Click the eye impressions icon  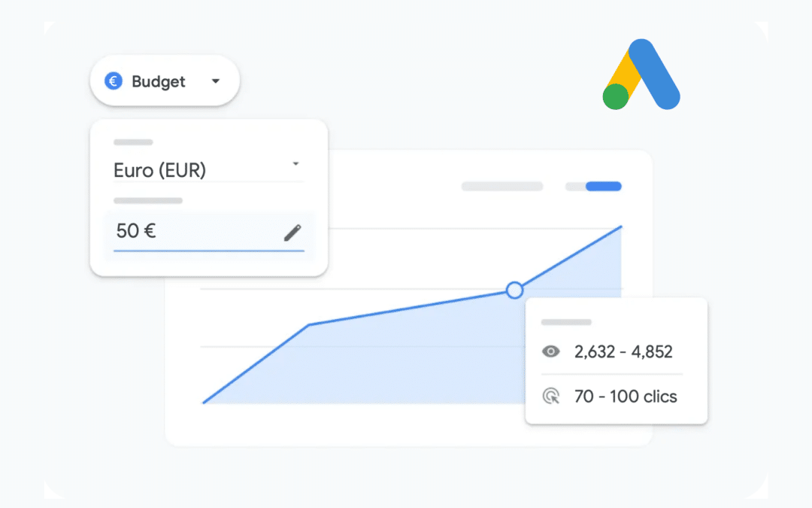pos(550,351)
